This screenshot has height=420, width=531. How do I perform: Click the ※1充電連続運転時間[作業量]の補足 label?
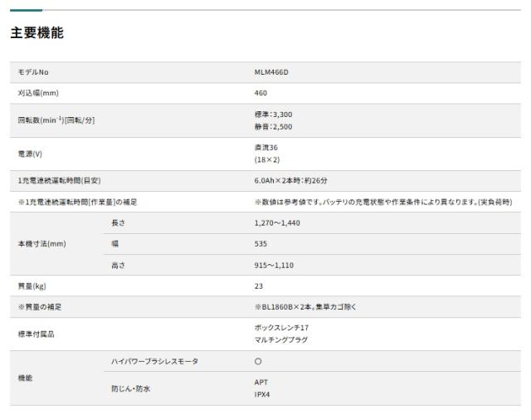point(77,203)
